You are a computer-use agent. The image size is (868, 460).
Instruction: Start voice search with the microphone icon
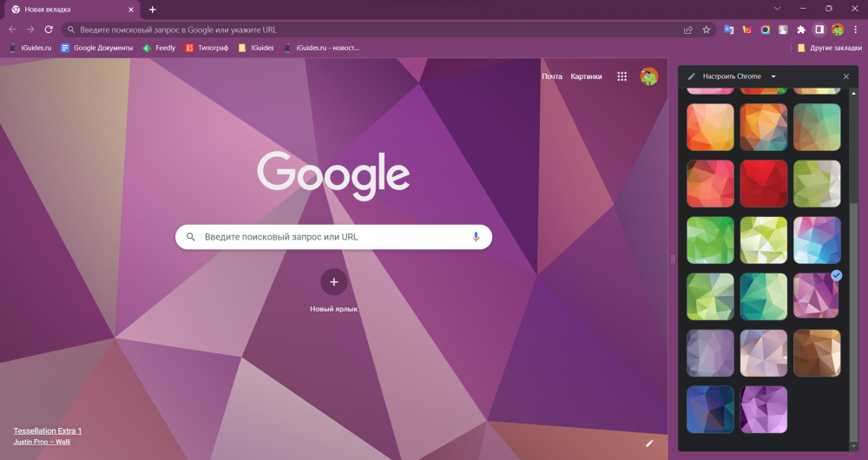pos(476,237)
